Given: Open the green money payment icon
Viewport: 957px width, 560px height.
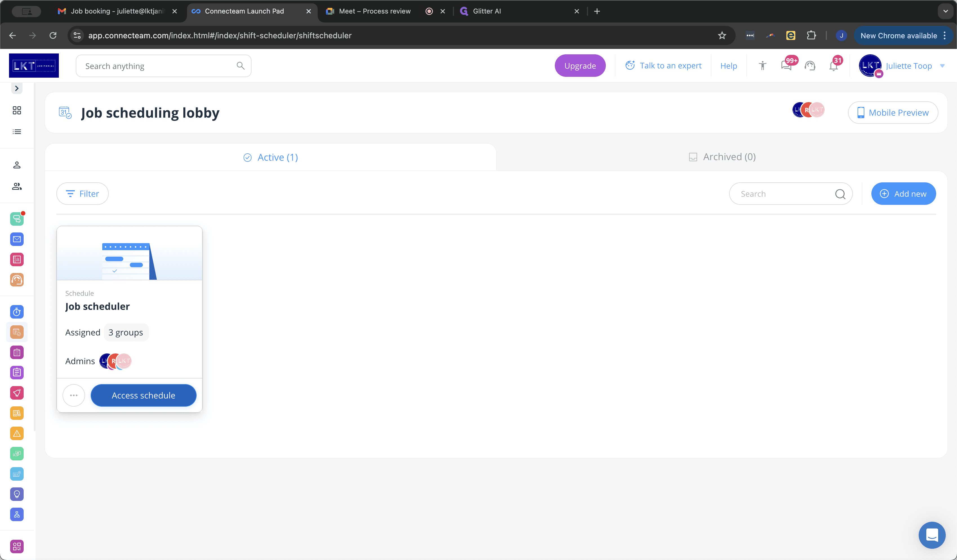Looking at the screenshot, I should (17, 454).
